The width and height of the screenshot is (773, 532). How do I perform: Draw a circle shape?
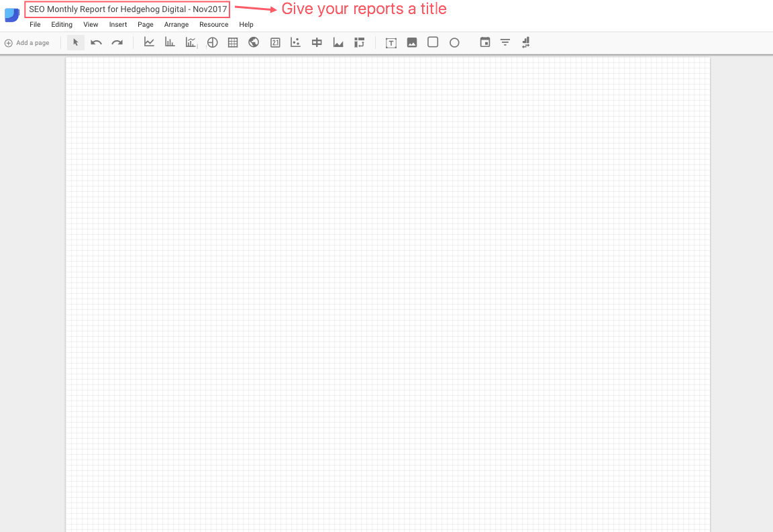point(454,42)
